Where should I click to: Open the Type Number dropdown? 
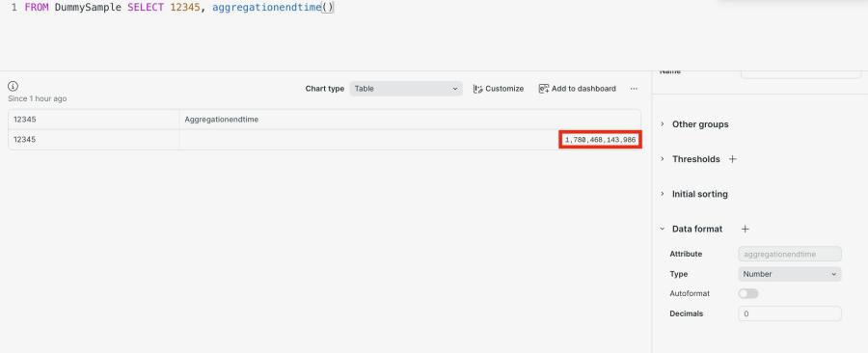point(790,274)
